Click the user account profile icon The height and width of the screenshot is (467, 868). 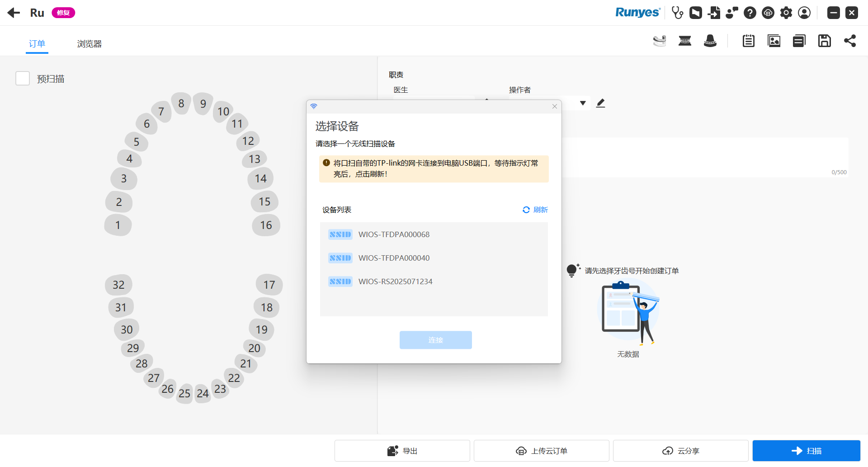[x=804, y=13]
